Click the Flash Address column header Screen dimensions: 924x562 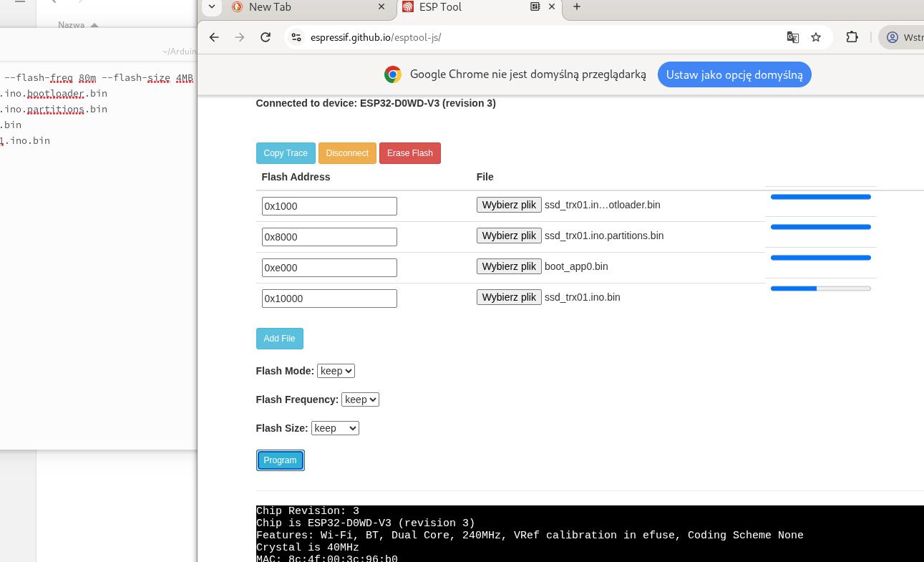coord(296,177)
